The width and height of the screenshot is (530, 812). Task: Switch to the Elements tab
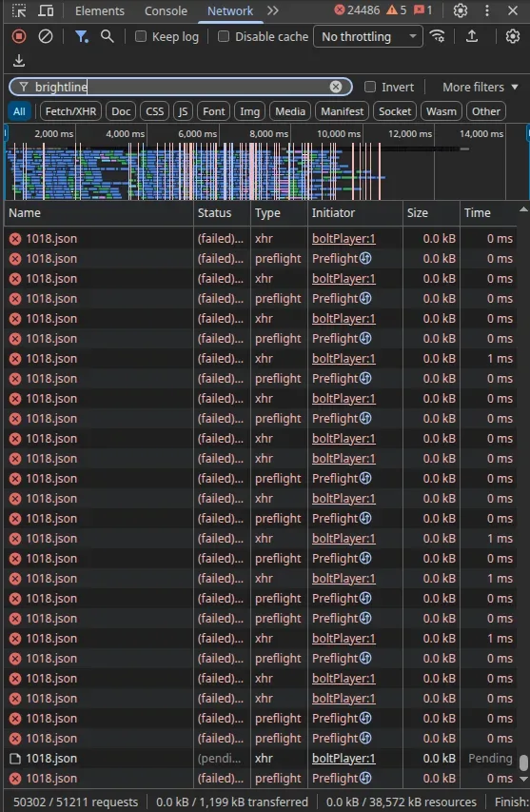pyautogui.click(x=99, y=10)
